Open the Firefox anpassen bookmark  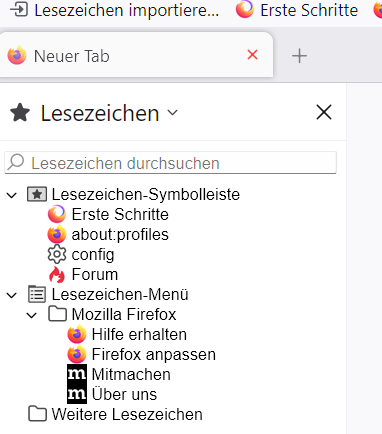[x=142, y=354]
